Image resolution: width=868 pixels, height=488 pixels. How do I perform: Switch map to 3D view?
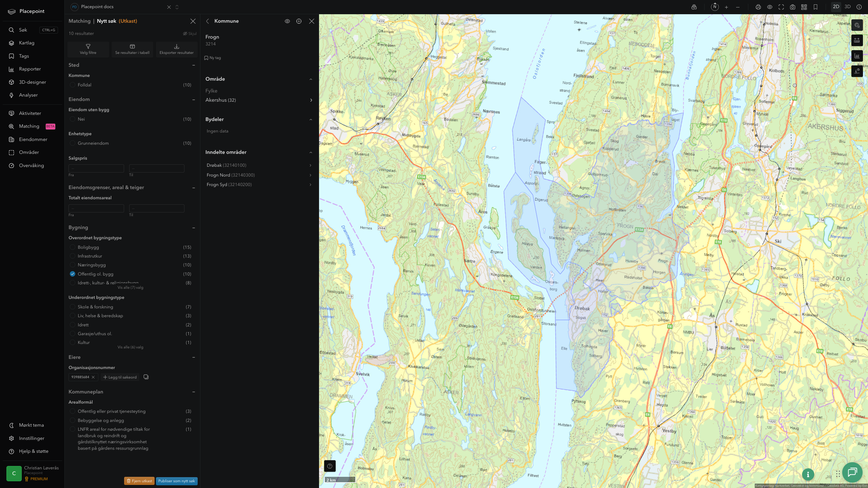tap(848, 7)
